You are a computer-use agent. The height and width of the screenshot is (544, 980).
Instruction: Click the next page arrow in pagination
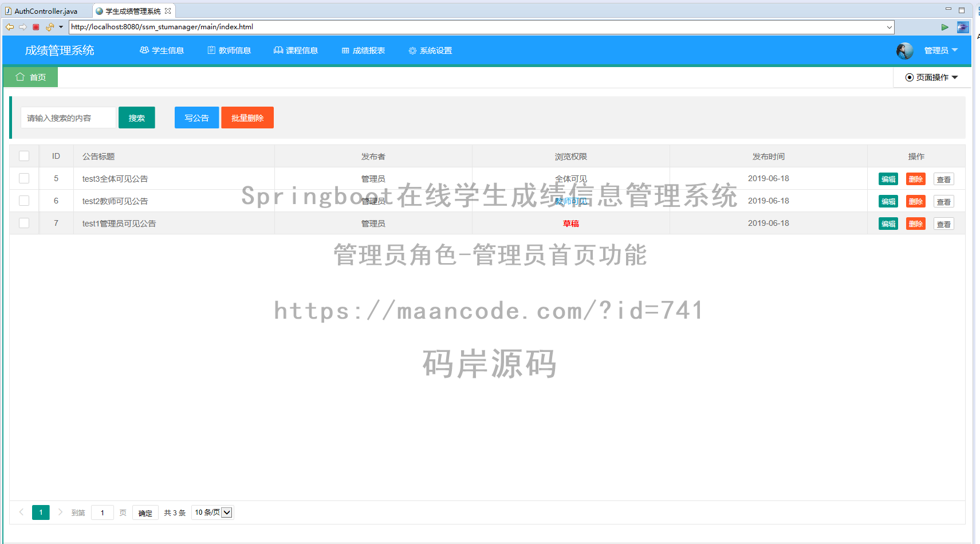[x=60, y=512]
